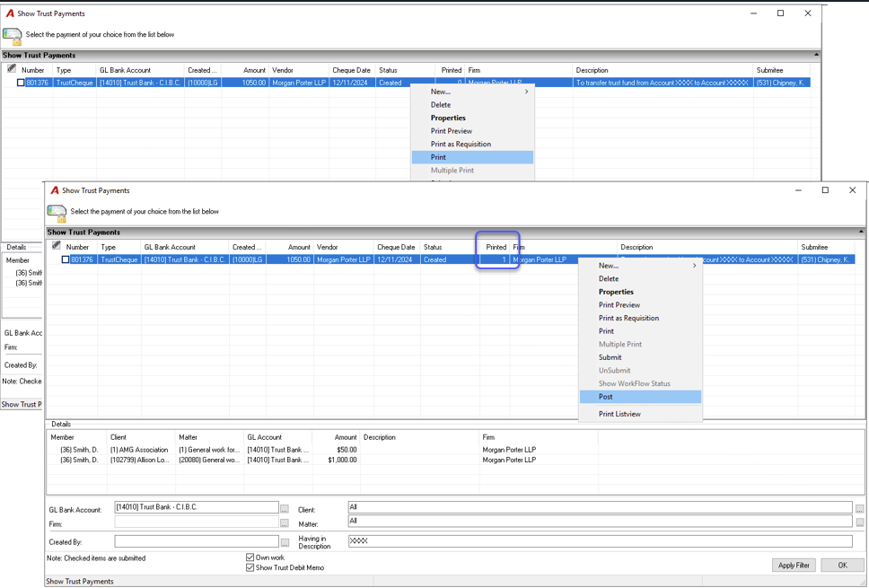Open the Created By browse button

285,542
